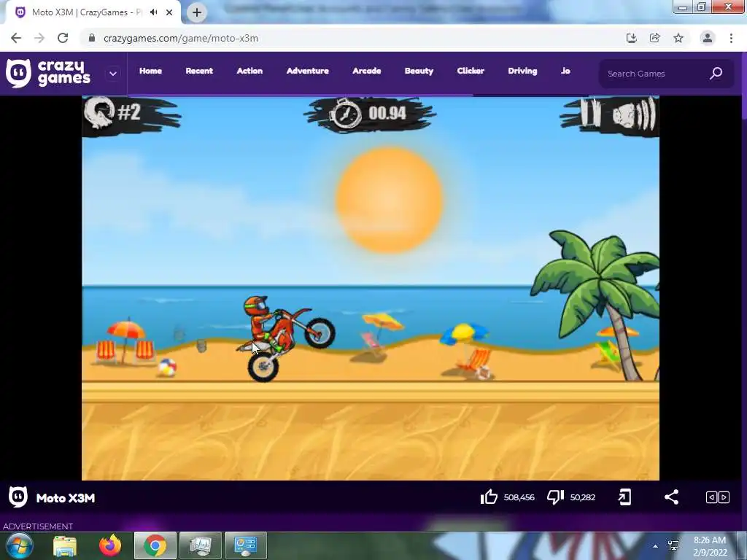Go back in browser history
Screen dimensions: 747x560
pos(16,38)
